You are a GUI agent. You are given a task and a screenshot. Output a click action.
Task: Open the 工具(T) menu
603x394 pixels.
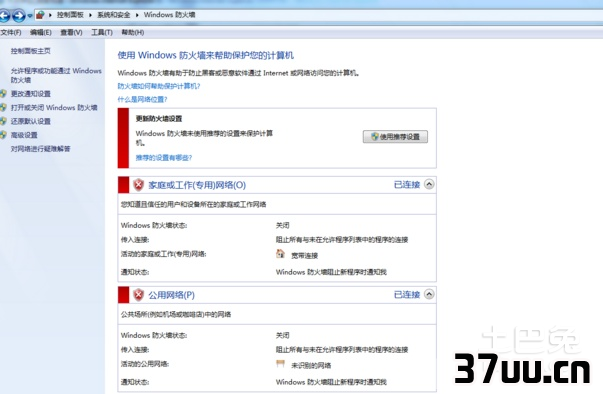(102, 33)
